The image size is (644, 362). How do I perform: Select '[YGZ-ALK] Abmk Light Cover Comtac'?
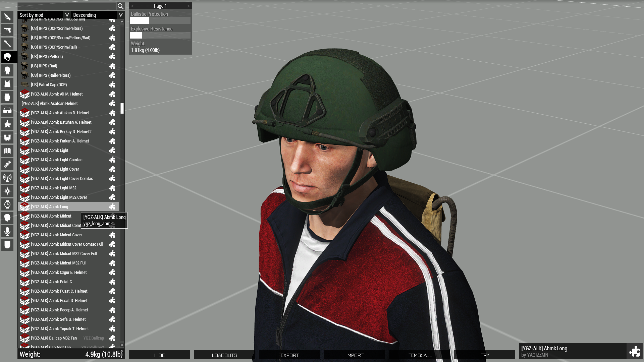coord(68,179)
